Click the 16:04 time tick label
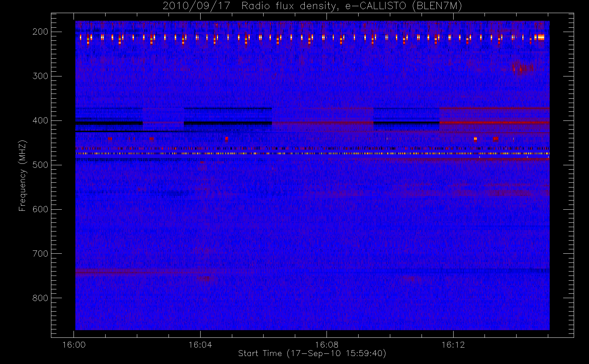Viewport: 589px width, 364px height. click(200, 345)
